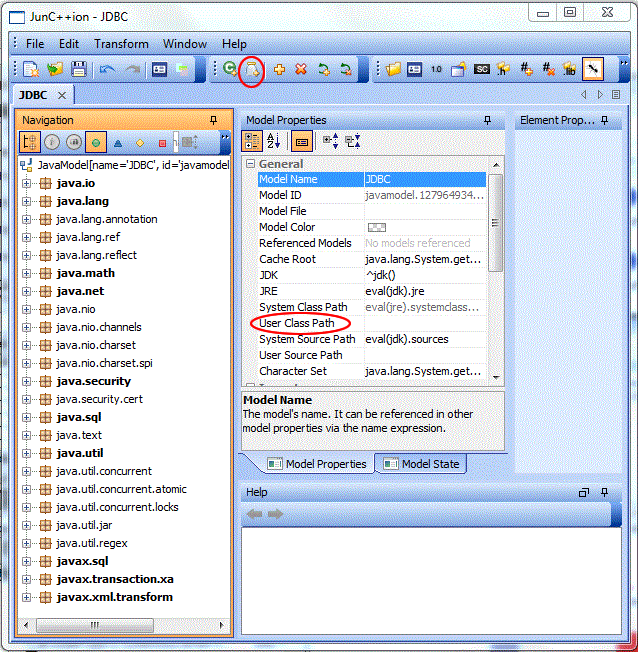The height and width of the screenshot is (652, 638).
Task: Pin the Element Properties panel
Action: click(604, 120)
